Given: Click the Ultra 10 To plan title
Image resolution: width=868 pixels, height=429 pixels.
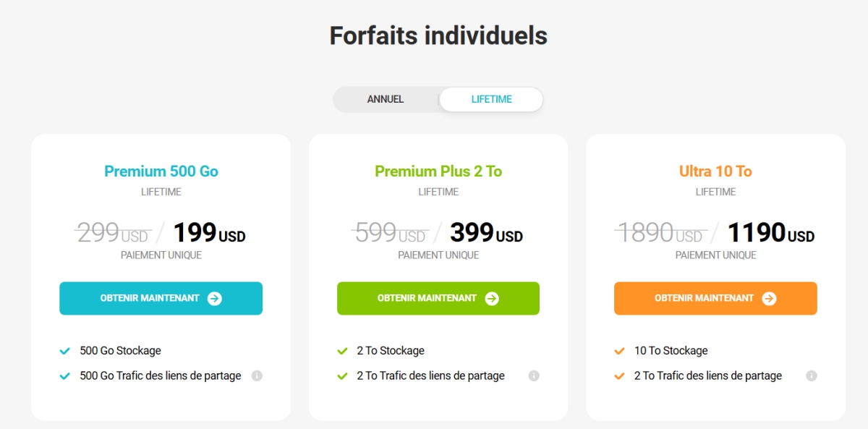Looking at the screenshot, I should pyautogui.click(x=715, y=171).
